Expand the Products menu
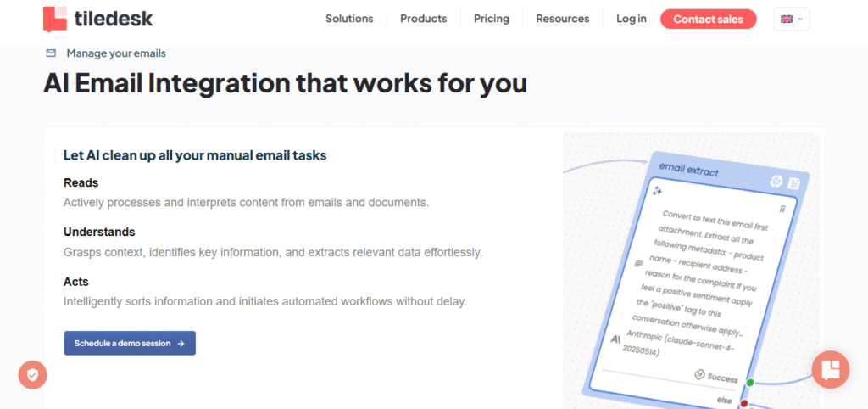This screenshot has width=868, height=409. tap(423, 19)
